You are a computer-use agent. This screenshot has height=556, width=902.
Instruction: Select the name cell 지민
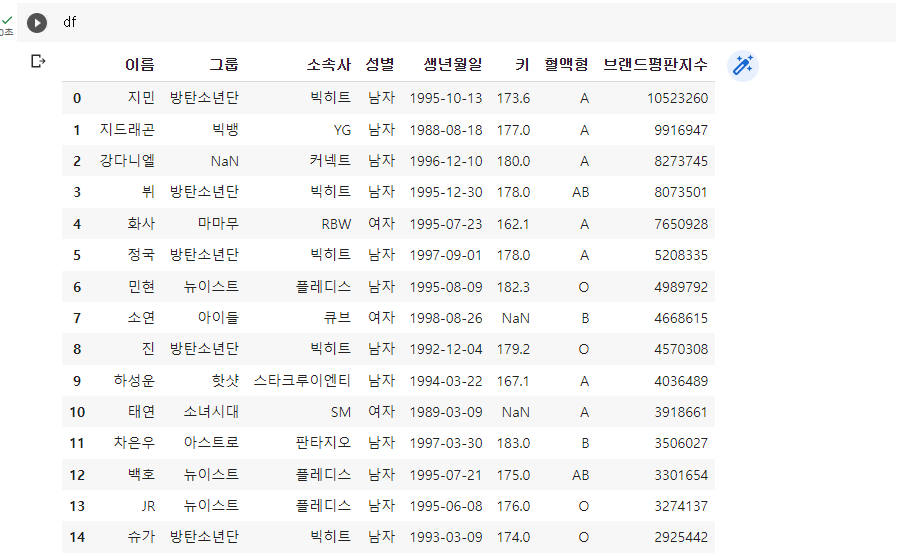pyautogui.click(x=142, y=98)
